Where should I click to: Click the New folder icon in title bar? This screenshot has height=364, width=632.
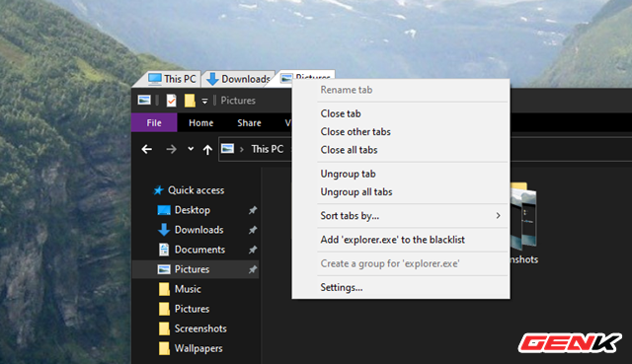coord(190,101)
